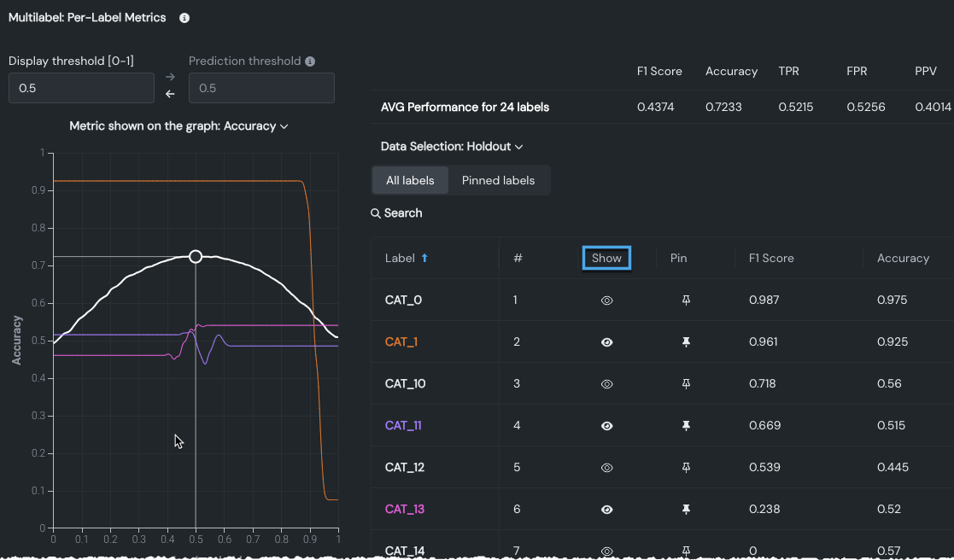Expand Data Selection Holdout dropdown
The height and width of the screenshot is (560, 954).
pyautogui.click(x=452, y=147)
